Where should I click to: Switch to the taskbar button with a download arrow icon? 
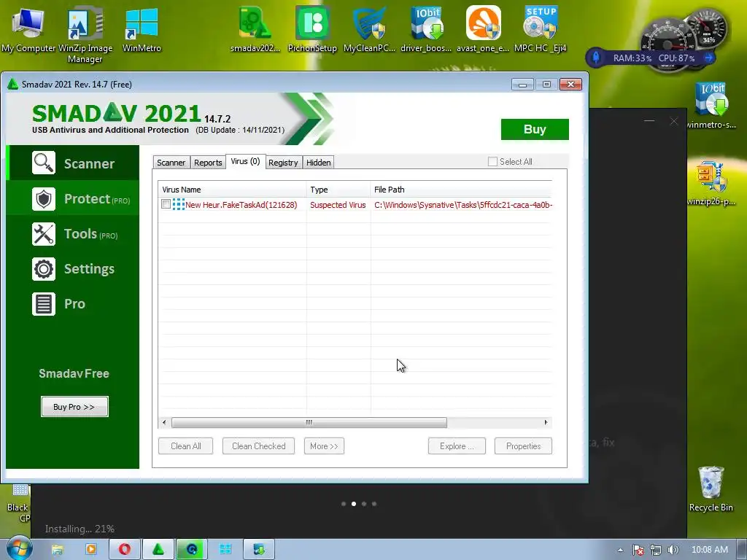pos(259,550)
